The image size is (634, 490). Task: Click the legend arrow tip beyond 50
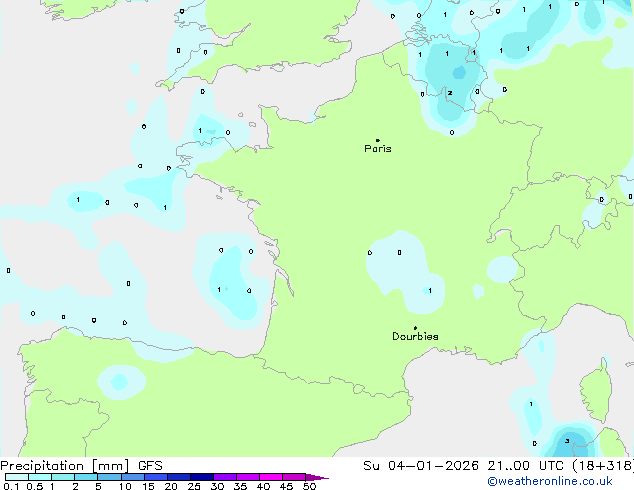pyautogui.click(x=317, y=477)
